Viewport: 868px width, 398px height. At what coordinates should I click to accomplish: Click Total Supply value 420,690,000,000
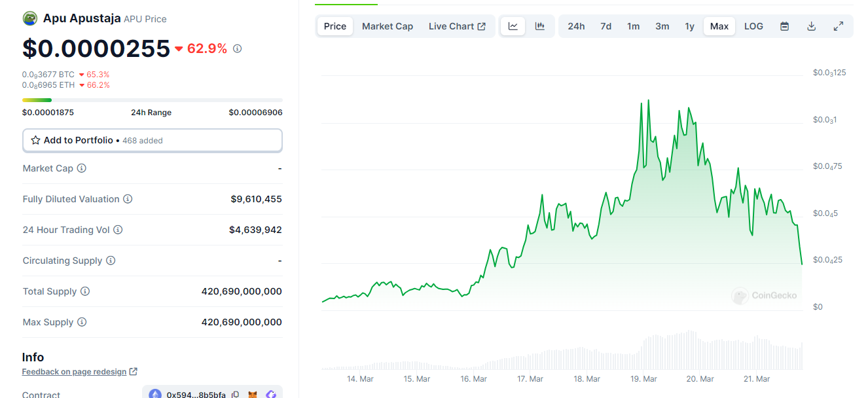point(242,291)
